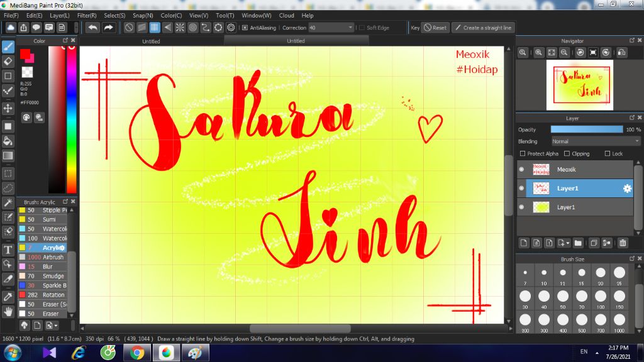644x362 pixels.
Task: Open the Cloud menu
Action: click(x=286, y=15)
